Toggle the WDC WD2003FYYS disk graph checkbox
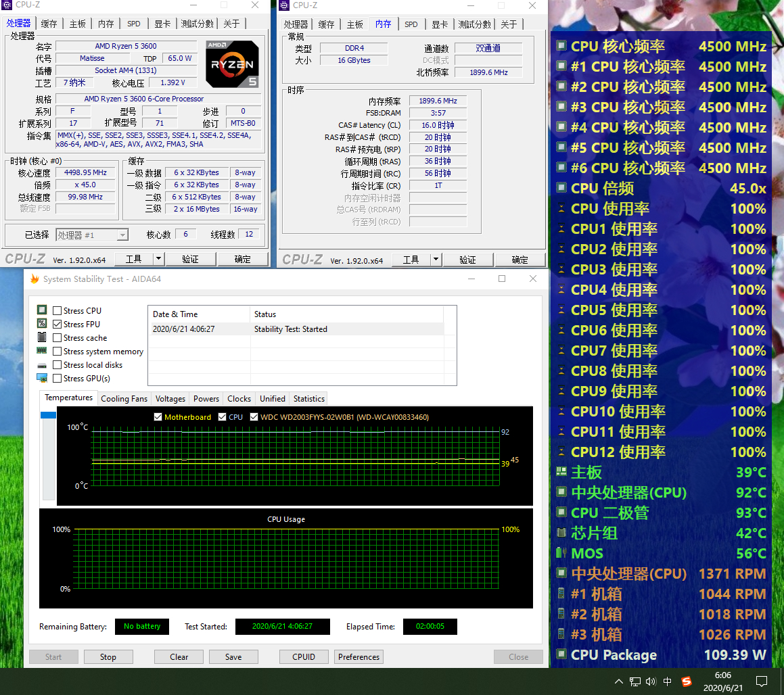This screenshot has height=695, width=784. click(x=254, y=416)
